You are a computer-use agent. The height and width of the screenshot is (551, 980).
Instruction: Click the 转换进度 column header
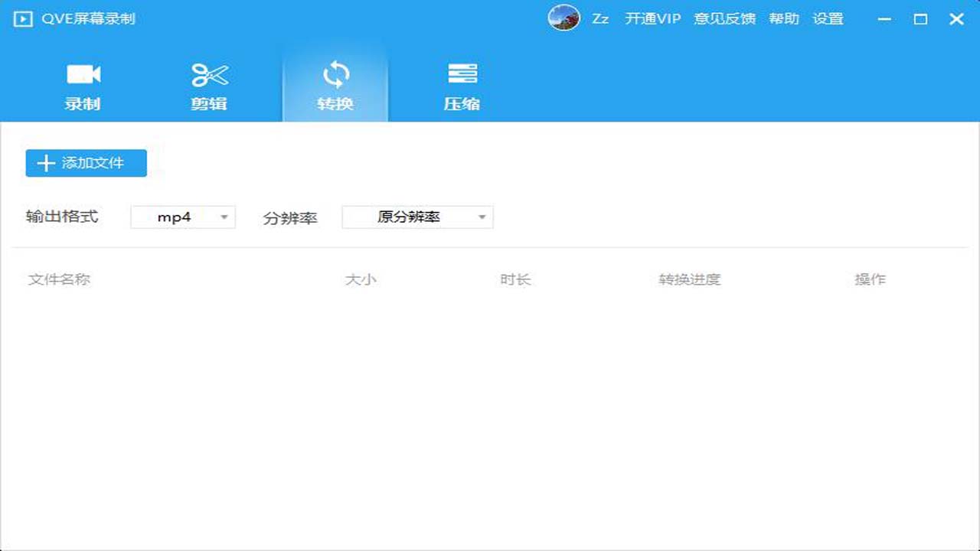(x=688, y=279)
